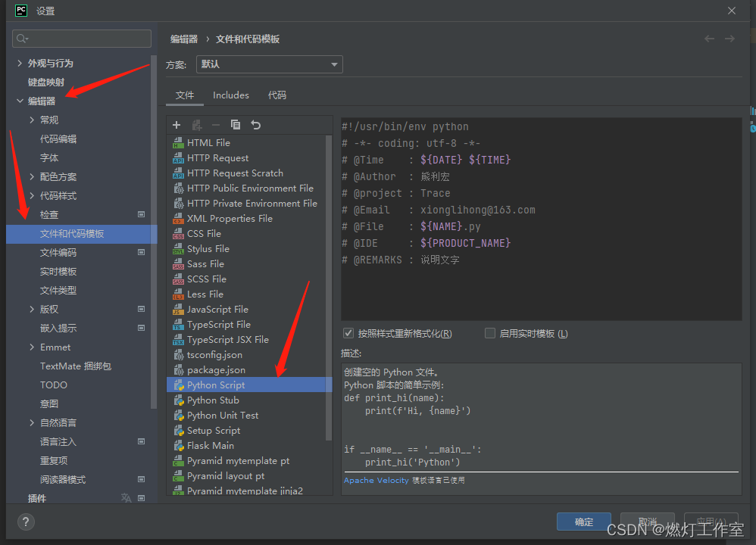Expand the 外观与行为 section

pos(20,63)
